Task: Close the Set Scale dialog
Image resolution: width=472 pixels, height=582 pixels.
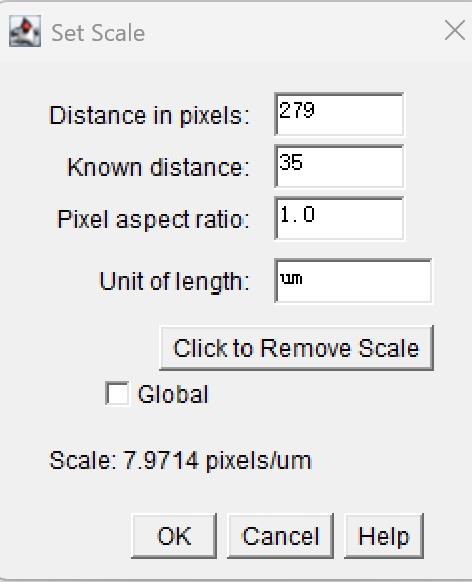Action: coord(455,30)
